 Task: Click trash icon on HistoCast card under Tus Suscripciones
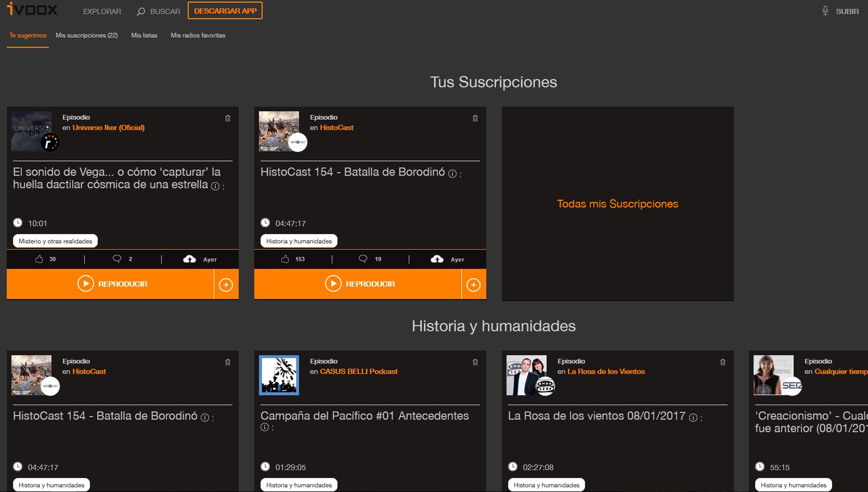475,118
